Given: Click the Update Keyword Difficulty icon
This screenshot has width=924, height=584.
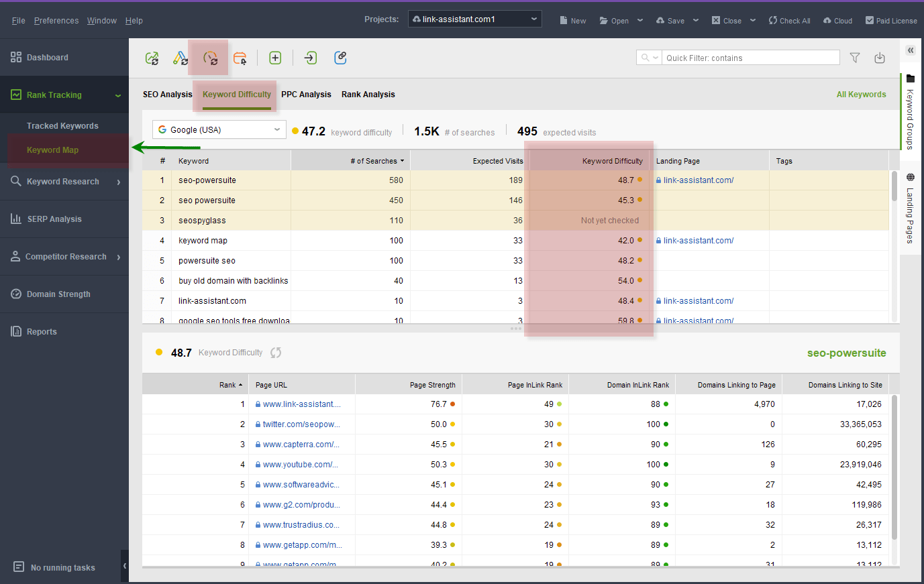Looking at the screenshot, I should (210, 58).
